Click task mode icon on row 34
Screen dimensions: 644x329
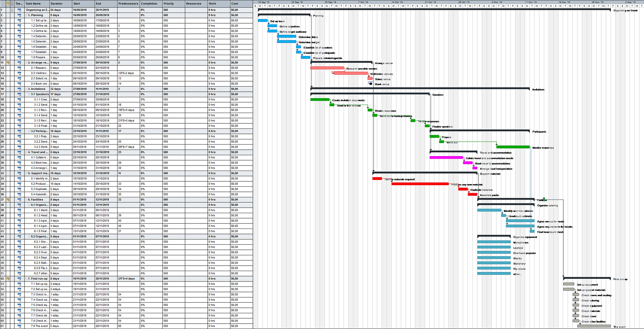19,184
